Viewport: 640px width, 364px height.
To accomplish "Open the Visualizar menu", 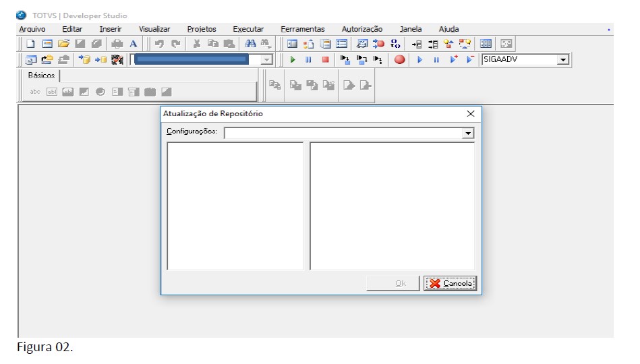I will pyautogui.click(x=154, y=29).
